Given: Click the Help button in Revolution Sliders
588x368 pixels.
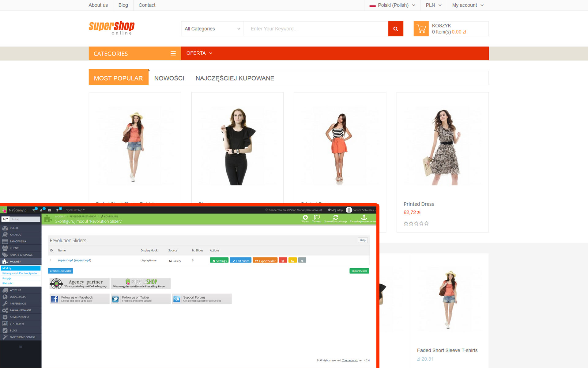Looking at the screenshot, I should [x=363, y=240].
